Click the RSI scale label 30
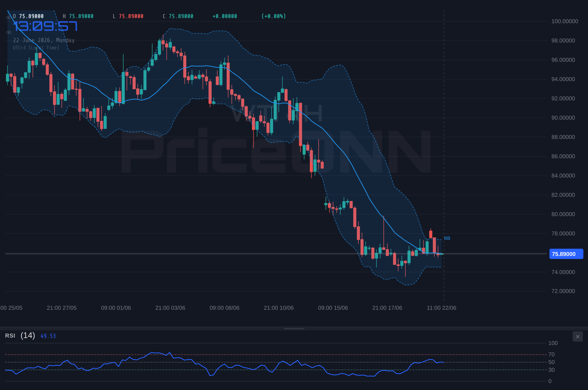588x390 pixels. [551, 370]
